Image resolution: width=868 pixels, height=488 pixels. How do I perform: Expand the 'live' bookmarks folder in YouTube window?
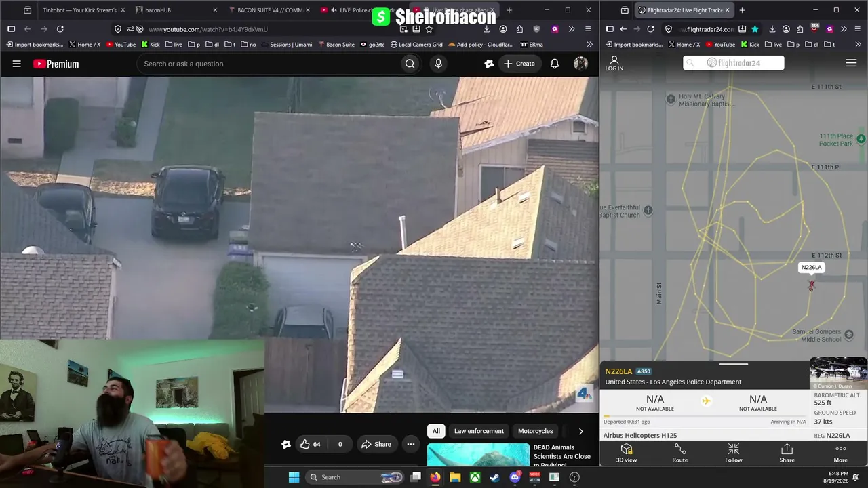(174, 45)
